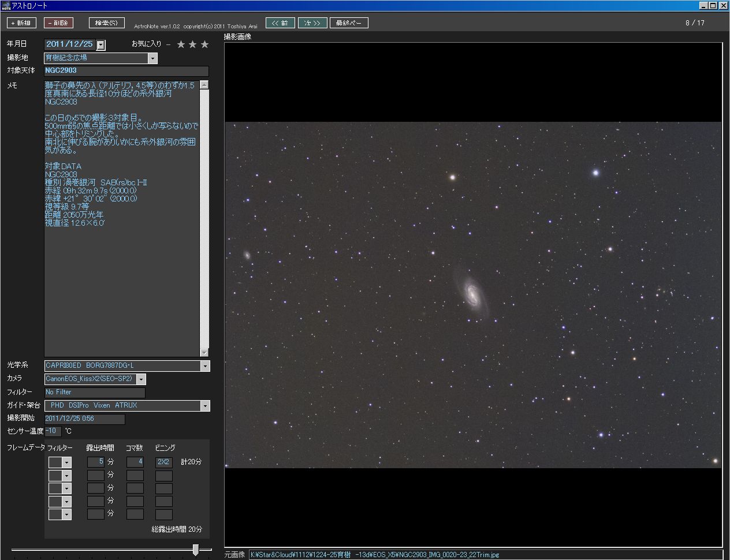Click the second favorite star icon

click(x=193, y=44)
